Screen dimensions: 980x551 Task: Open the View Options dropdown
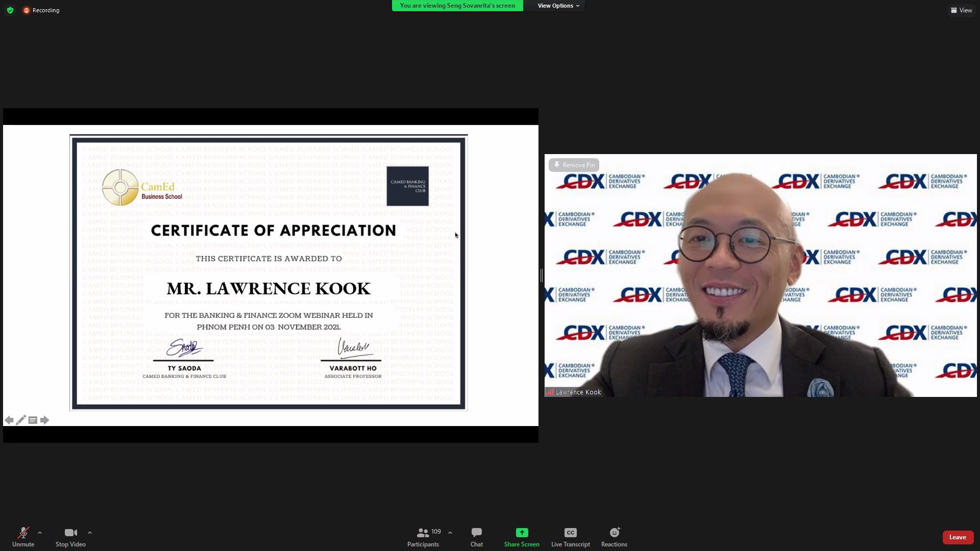[x=558, y=6]
